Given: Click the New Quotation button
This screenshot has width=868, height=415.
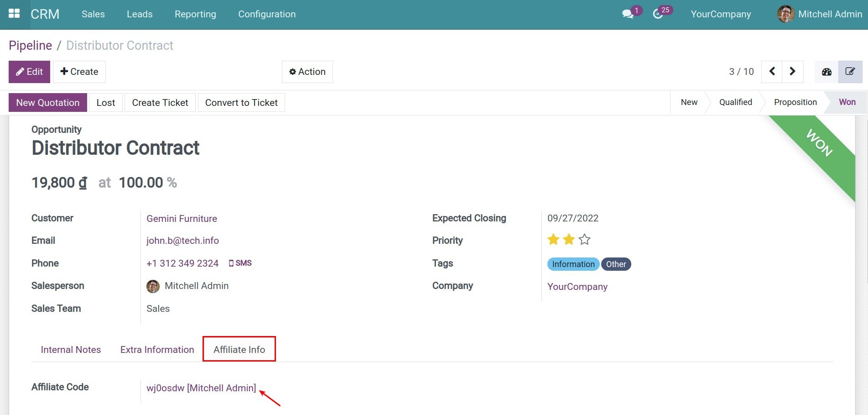Looking at the screenshot, I should [x=47, y=102].
